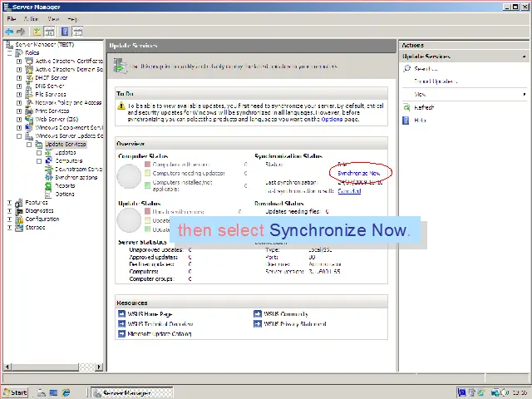This screenshot has width=532, height=399.
Task: Select the Downstream Servers node icon
Action: click(x=49, y=169)
